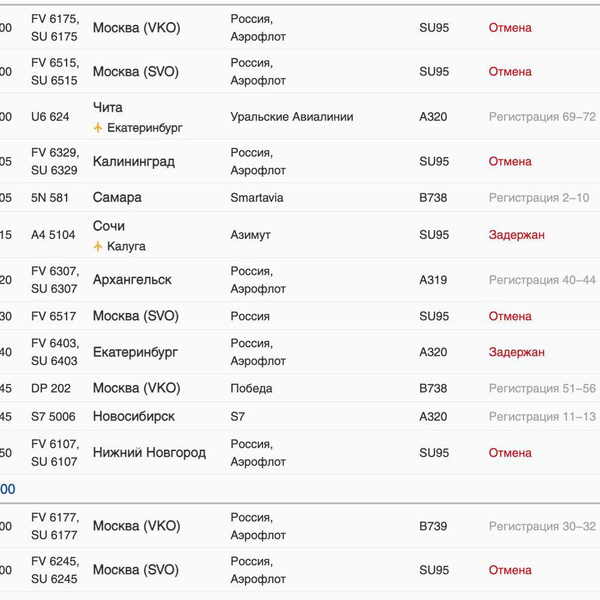Select the Архангельск destination

pyautogui.click(x=132, y=280)
